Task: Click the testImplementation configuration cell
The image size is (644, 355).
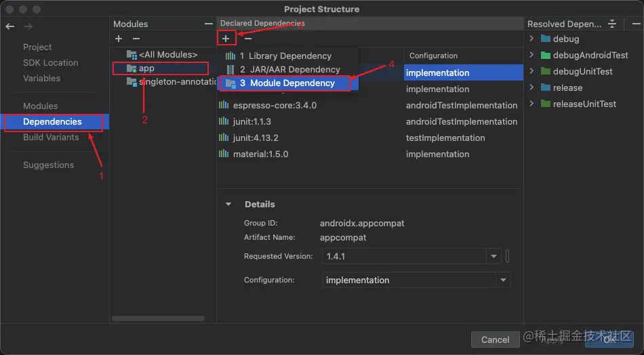Action: [x=445, y=138]
